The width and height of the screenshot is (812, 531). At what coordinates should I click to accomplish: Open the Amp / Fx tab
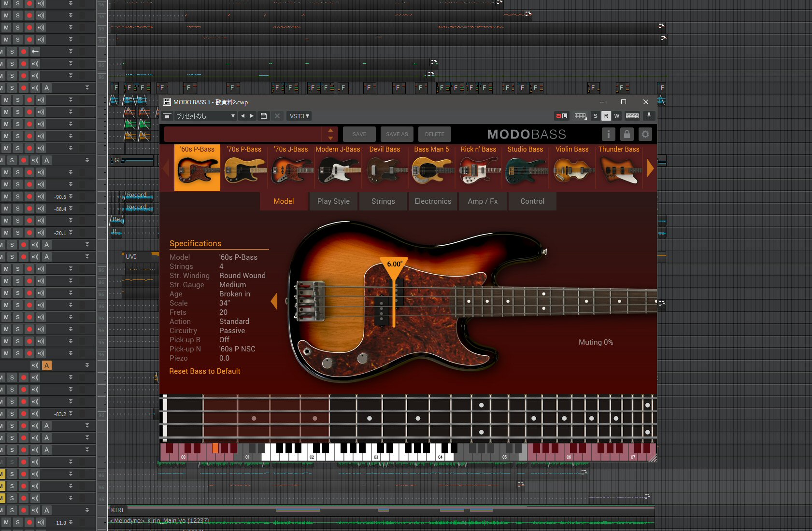point(483,201)
